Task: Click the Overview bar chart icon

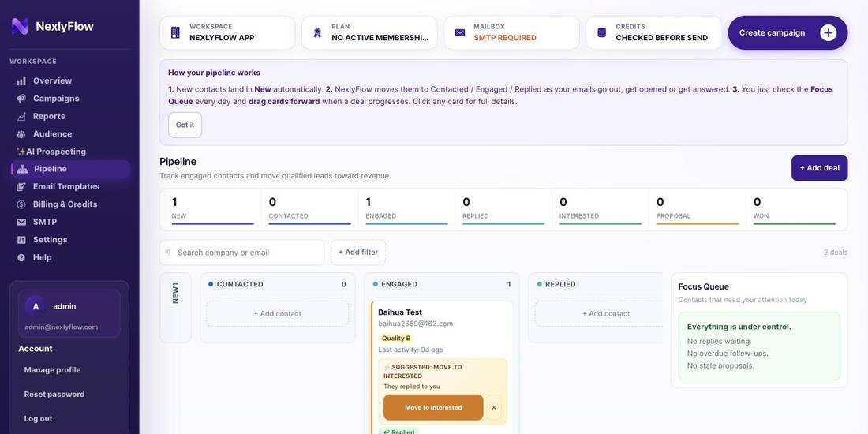Action: (x=21, y=80)
